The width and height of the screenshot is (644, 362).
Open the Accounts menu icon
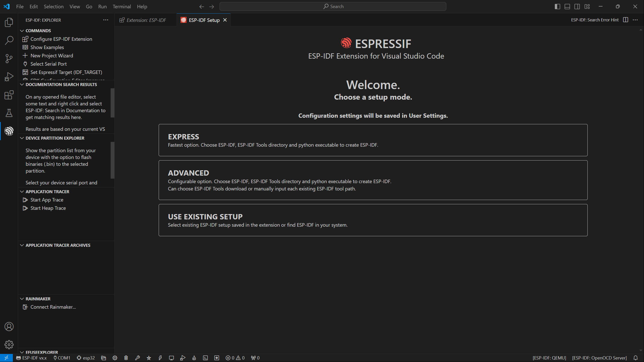coord(9,327)
